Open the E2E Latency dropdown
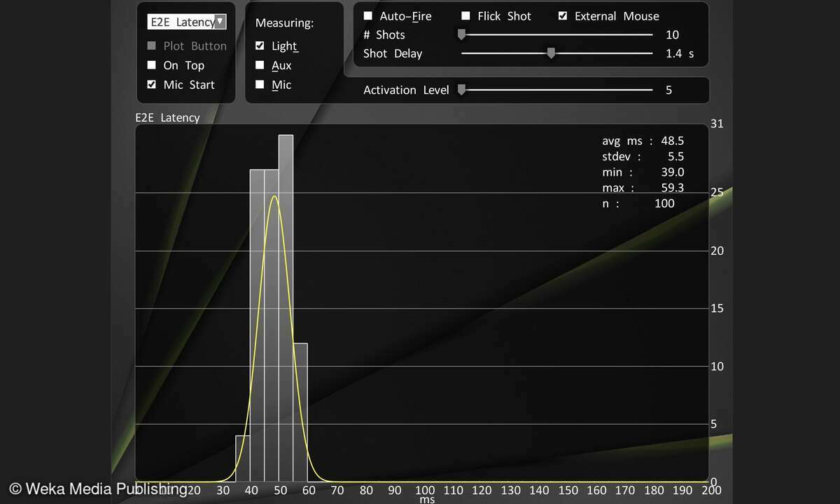 point(187,22)
